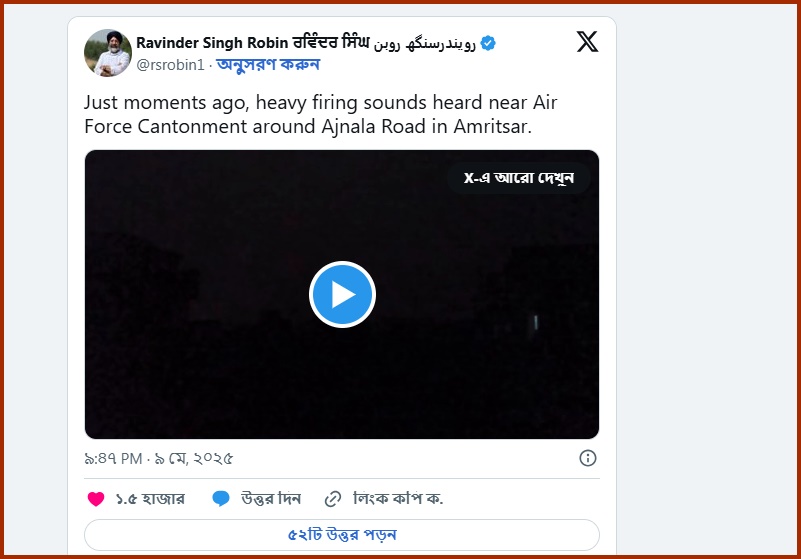The height and width of the screenshot is (559, 801).
Task: Click the X-এ আরো দেখুন button
Action: pyautogui.click(x=519, y=178)
